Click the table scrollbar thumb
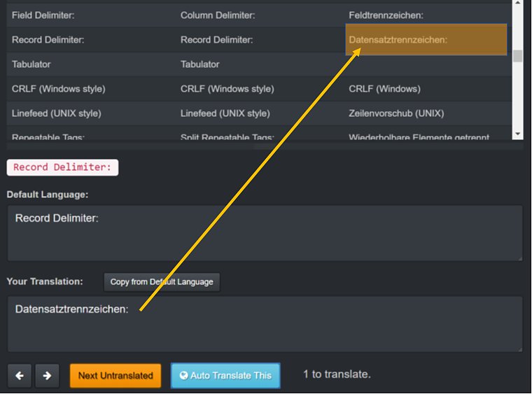The height and width of the screenshot is (394, 532). [x=518, y=56]
